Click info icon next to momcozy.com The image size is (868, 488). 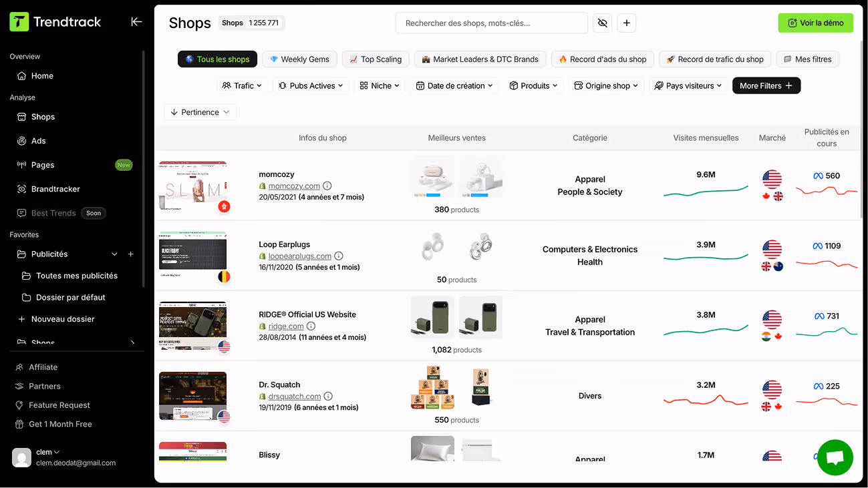327,186
